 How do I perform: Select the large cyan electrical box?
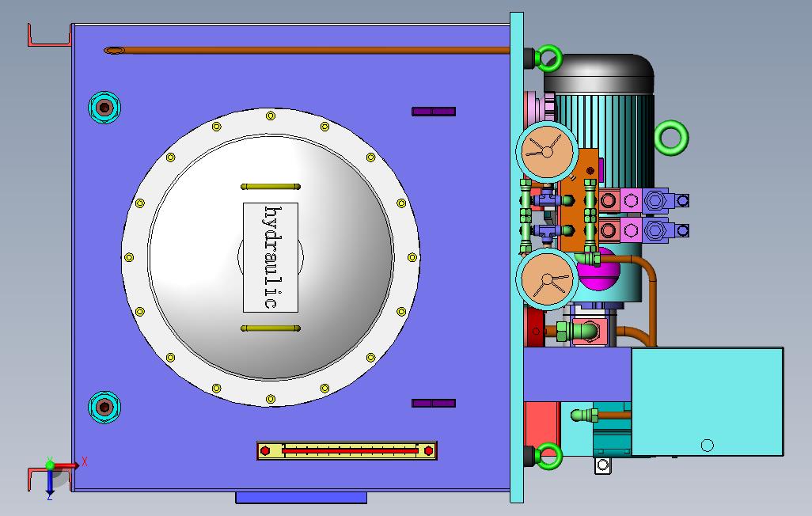pyautogui.click(x=708, y=402)
